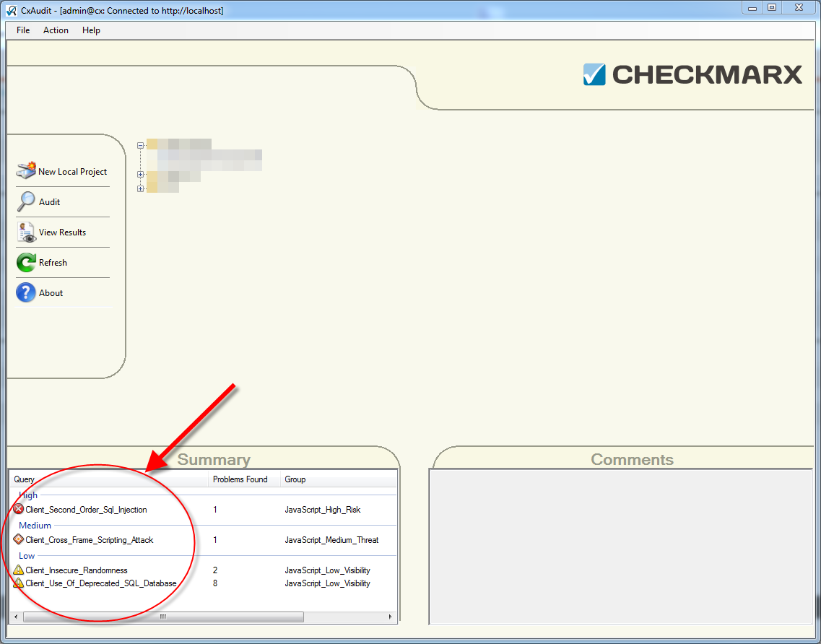Click Summary scrollbar right arrow

tap(391, 617)
